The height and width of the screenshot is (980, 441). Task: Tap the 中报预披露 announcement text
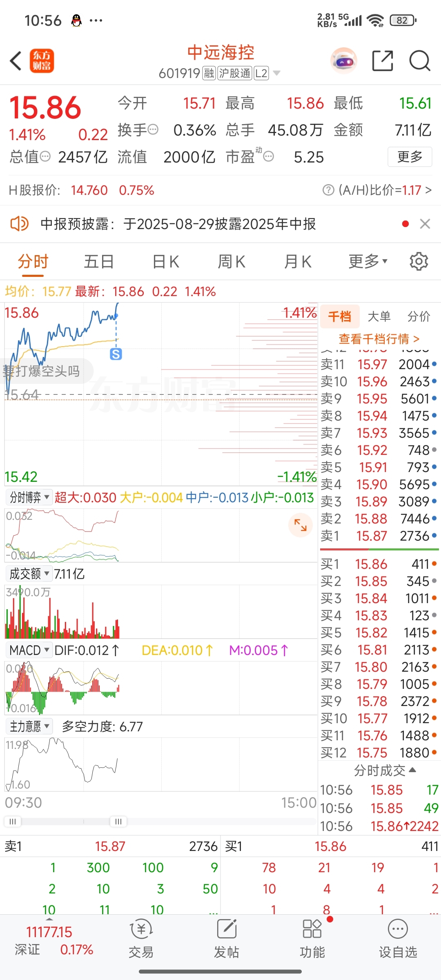(178, 224)
